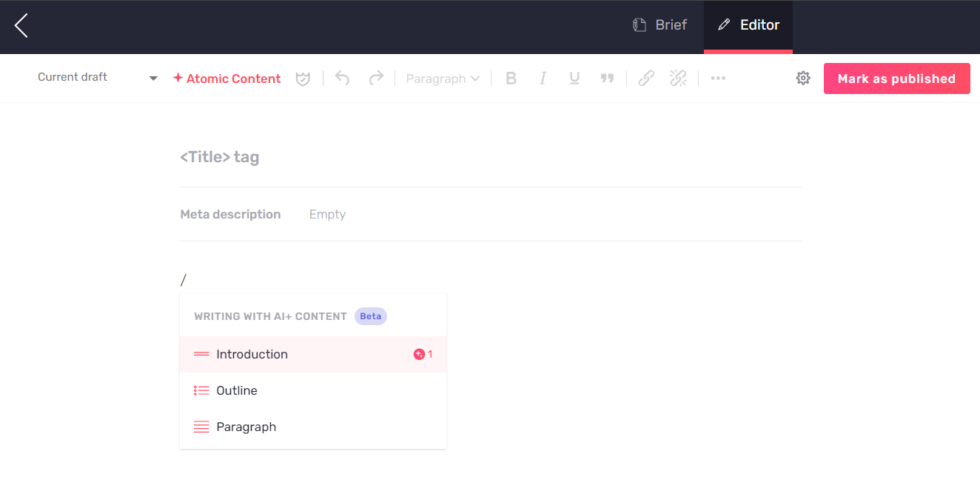Switch to the Brief tab
Image resolution: width=980 pixels, height=494 pixels.
pos(660,24)
